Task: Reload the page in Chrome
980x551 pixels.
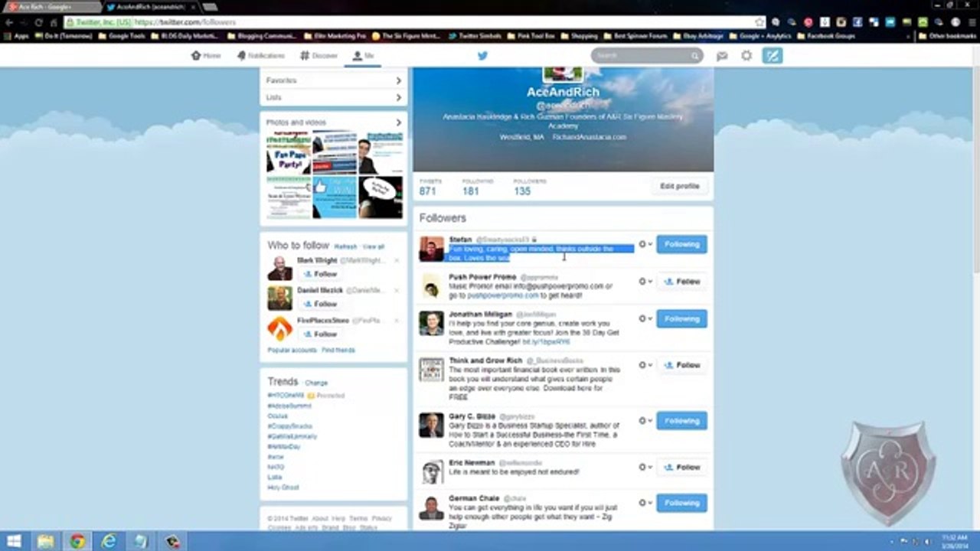Action: [x=38, y=22]
